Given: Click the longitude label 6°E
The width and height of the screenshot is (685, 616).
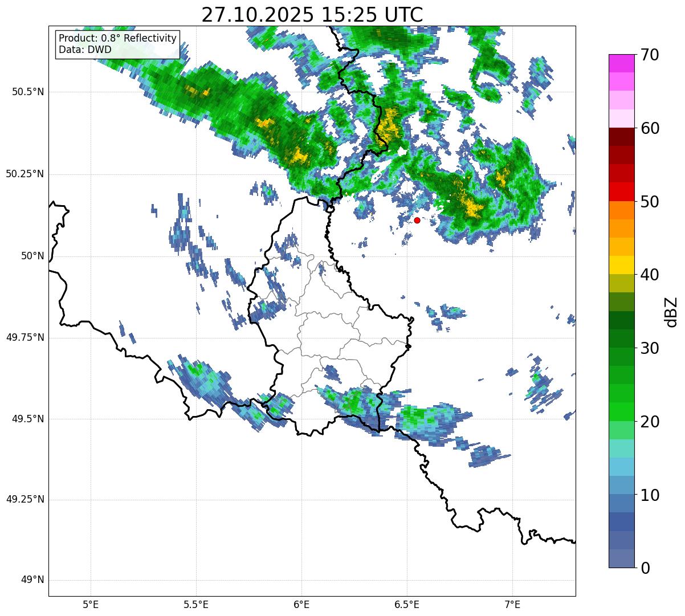Looking at the screenshot, I should (301, 604).
